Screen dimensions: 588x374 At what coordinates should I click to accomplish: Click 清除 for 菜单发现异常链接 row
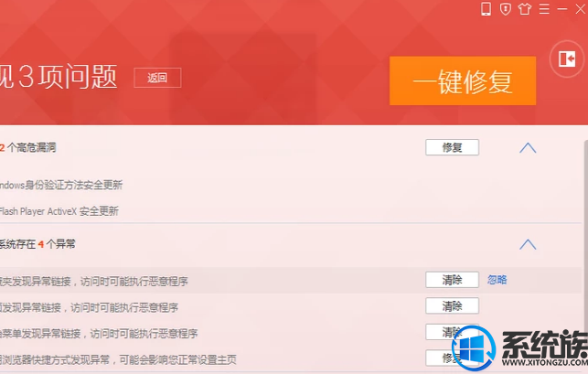click(453, 332)
